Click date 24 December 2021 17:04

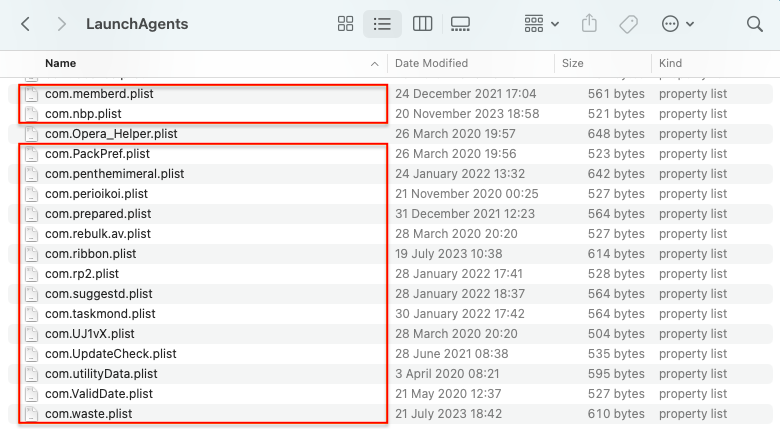coord(466,94)
